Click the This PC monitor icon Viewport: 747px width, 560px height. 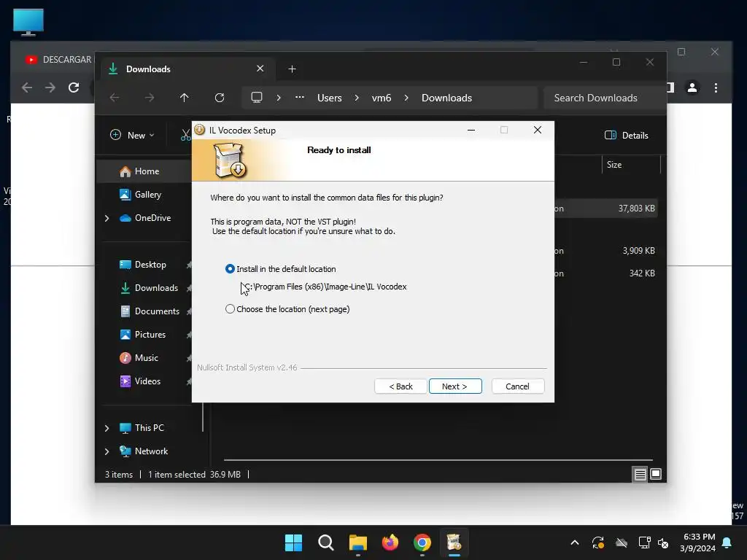[125, 428]
